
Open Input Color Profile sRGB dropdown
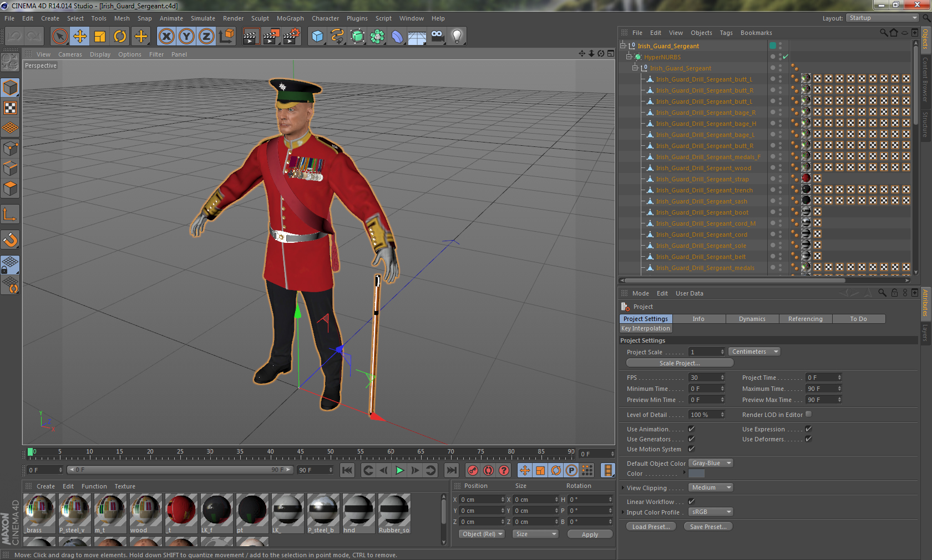click(711, 512)
